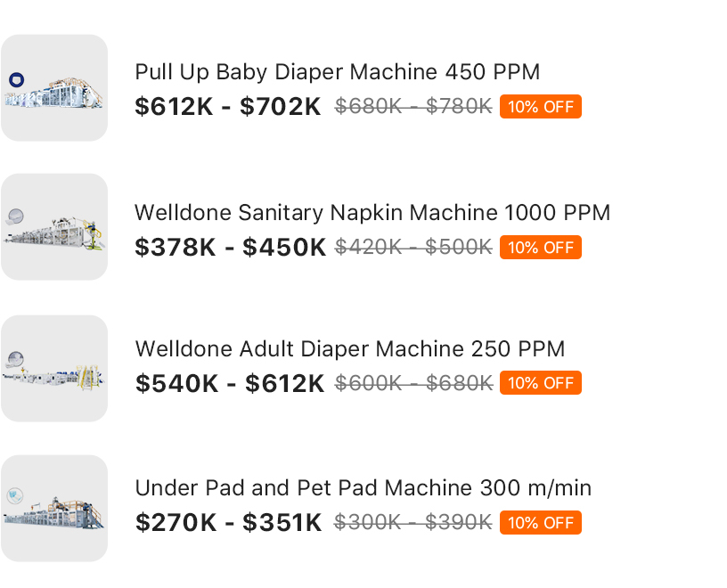Click the crossed-out $680K - $780K original price
The width and height of the screenshot is (727, 588).
tap(413, 107)
